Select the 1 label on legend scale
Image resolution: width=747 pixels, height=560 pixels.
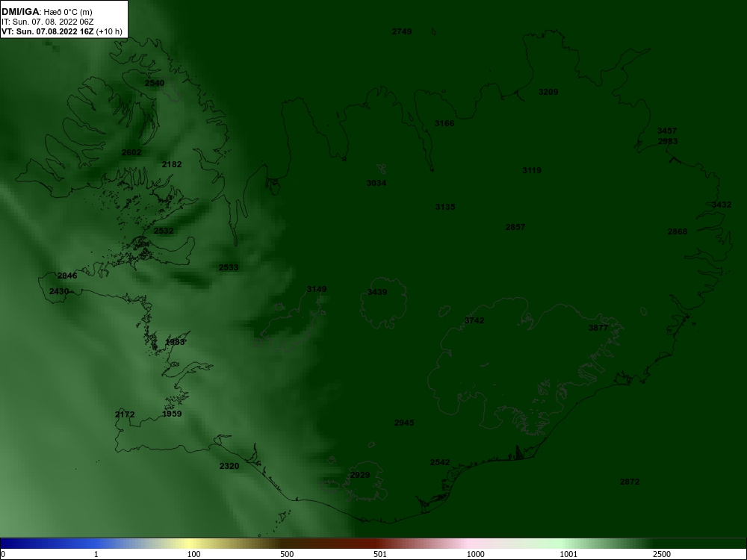coord(96,554)
